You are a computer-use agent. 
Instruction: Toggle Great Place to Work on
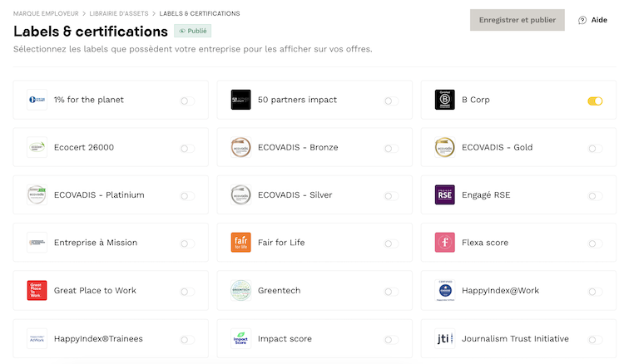tap(187, 292)
